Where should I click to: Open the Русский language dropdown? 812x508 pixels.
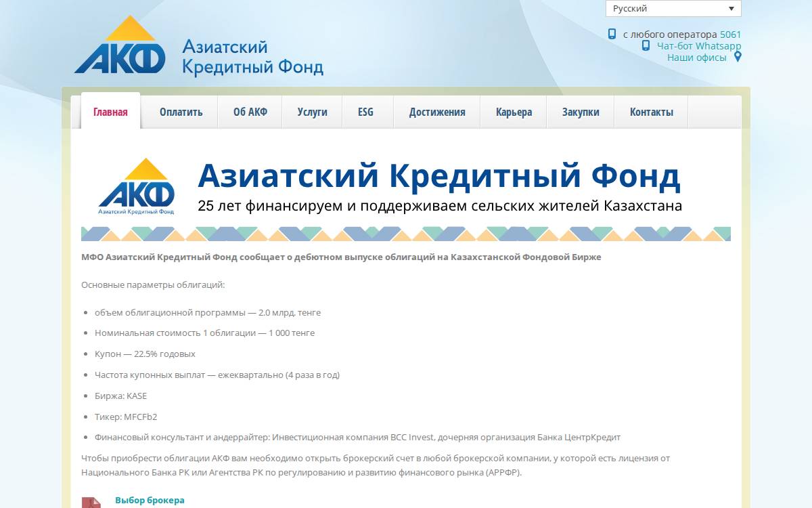(673, 9)
